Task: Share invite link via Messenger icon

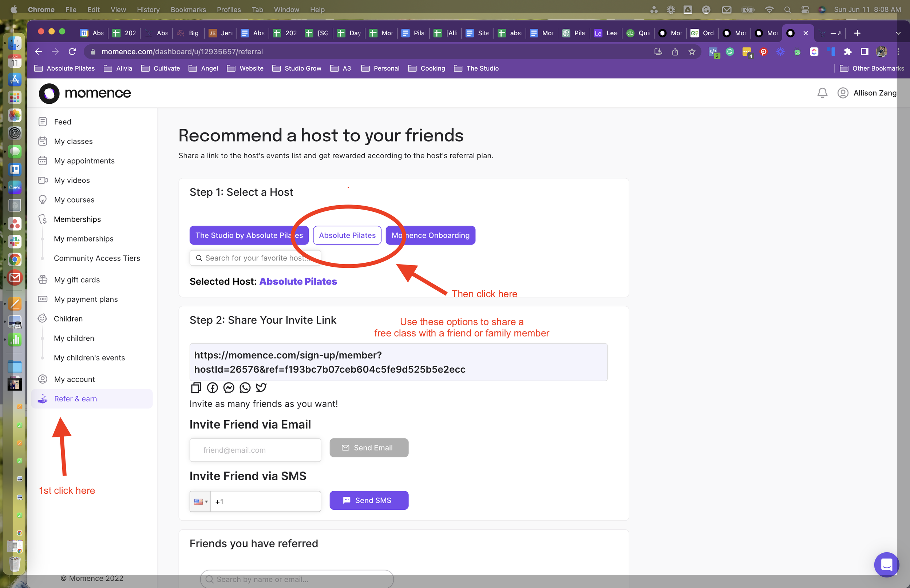Action: click(x=229, y=388)
